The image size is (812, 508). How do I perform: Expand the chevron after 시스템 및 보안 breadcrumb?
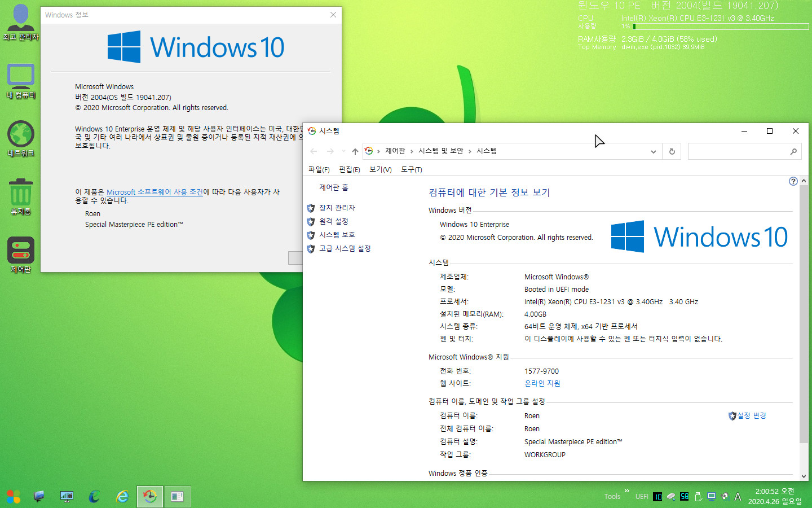[x=470, y=151]
